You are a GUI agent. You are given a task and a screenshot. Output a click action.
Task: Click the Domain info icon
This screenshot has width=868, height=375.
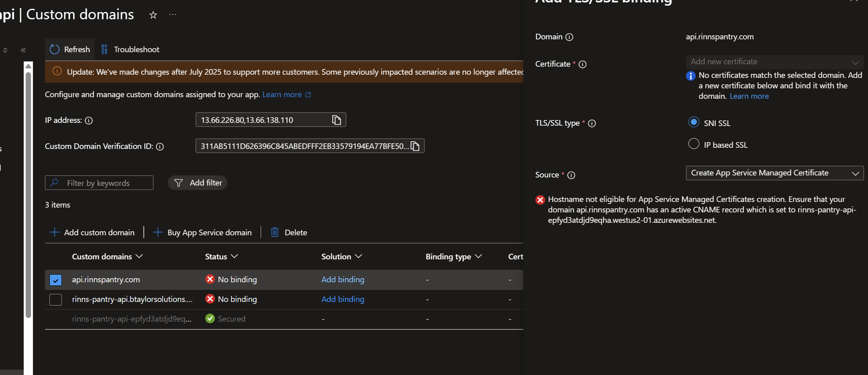tap(569, 37)
